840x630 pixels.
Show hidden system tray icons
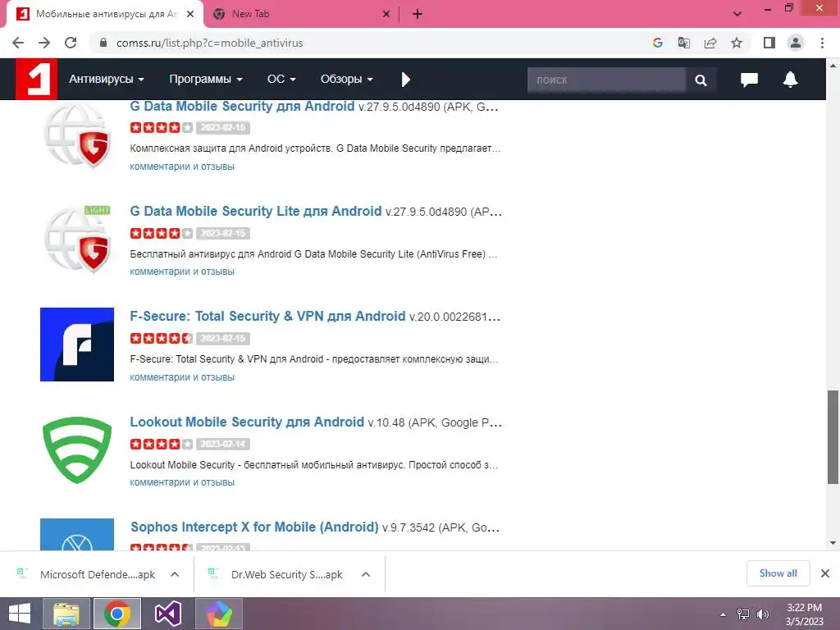pos(724,614)
